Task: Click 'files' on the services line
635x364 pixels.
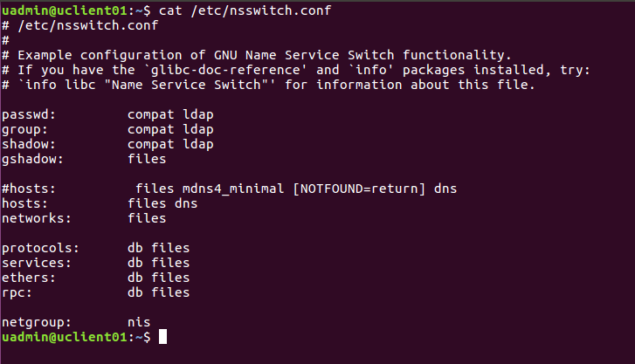Action: coord(170,264)
